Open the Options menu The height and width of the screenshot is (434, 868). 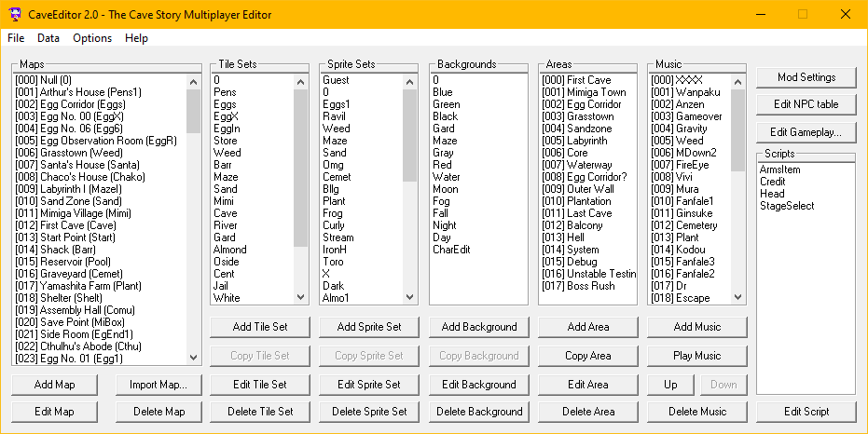coord(92,37)
